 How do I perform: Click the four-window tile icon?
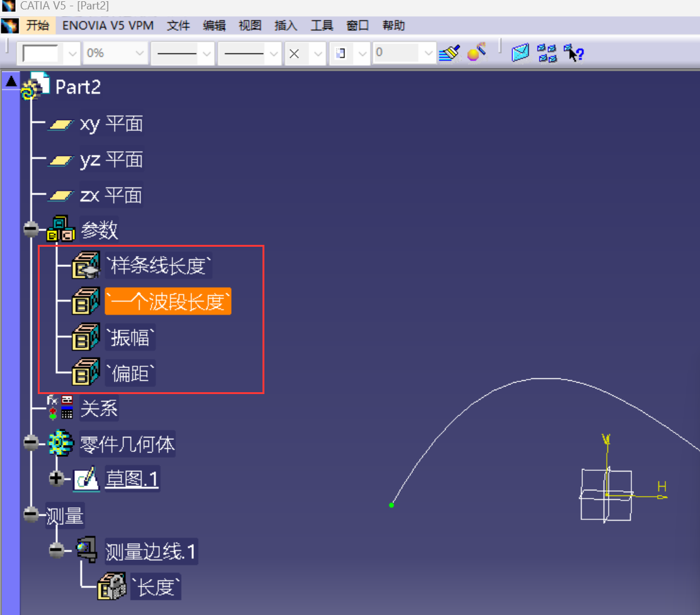pyautogui.click(x=547, y=53)
